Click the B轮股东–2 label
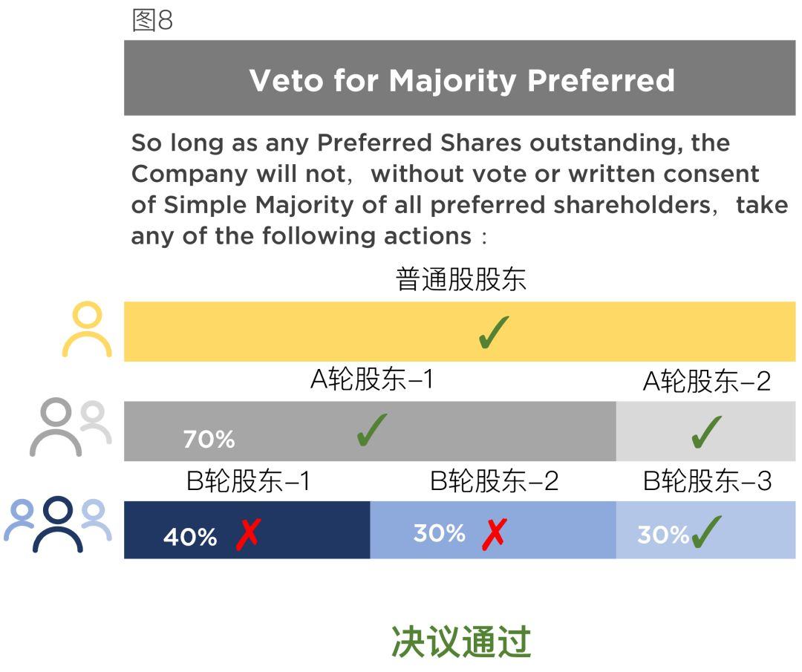Image resolution: width=802 pixels, height=672 pixels. pos(494,482)
